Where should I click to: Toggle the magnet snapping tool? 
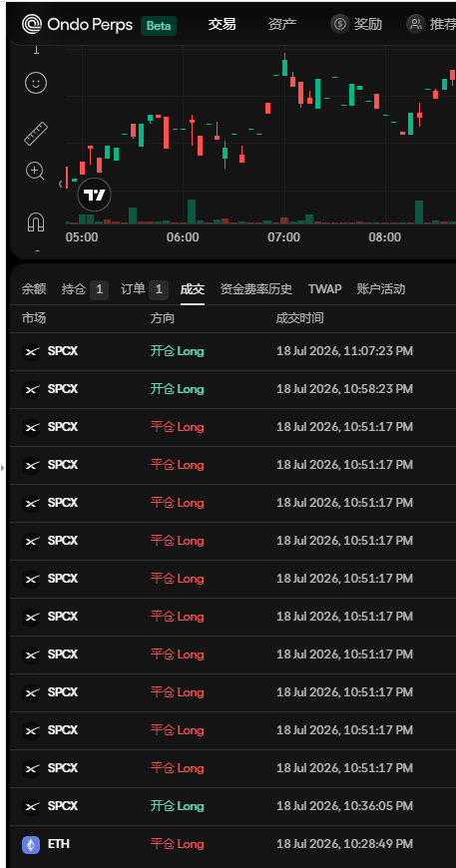[36, 222]
